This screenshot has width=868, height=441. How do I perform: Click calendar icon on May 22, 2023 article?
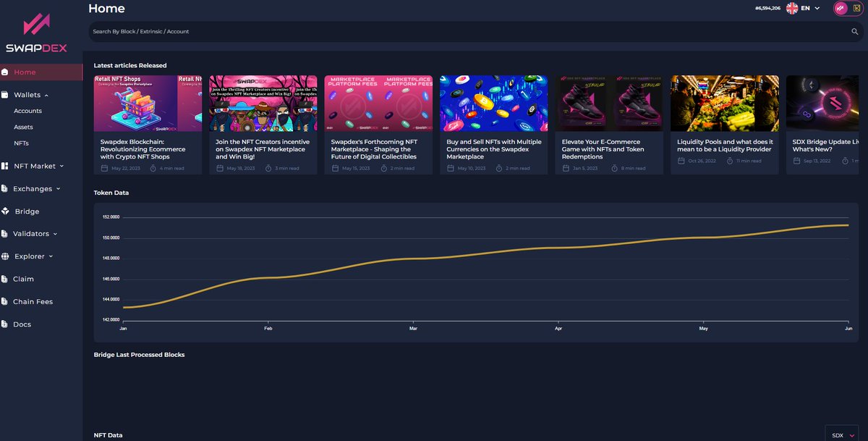pos(104,168)
